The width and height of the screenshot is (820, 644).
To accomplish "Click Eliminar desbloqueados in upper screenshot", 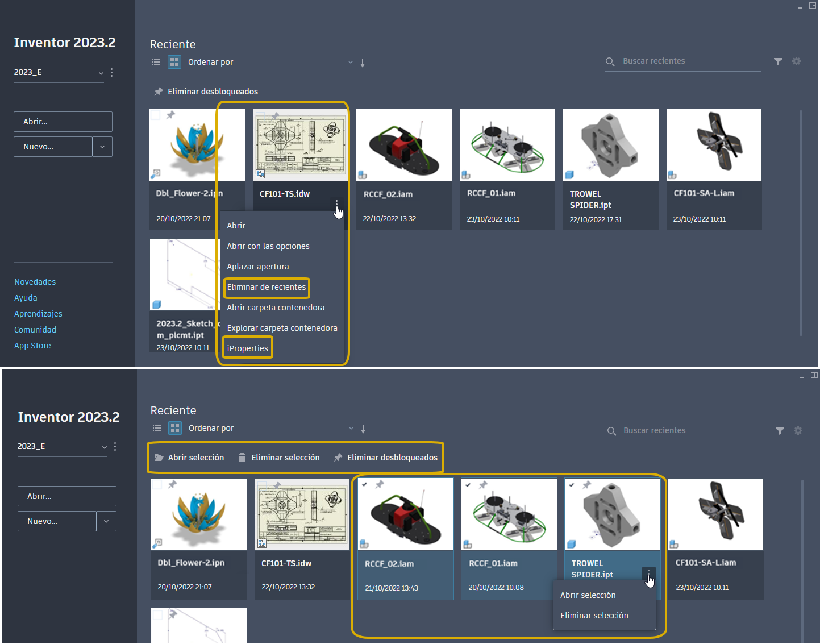I will click(206, 92).
